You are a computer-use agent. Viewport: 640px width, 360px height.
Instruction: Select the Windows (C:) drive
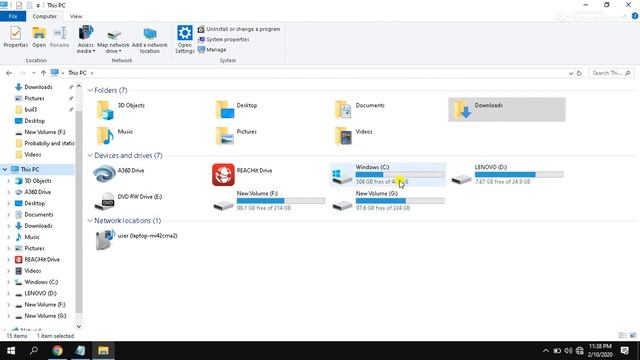click(388, 174)
